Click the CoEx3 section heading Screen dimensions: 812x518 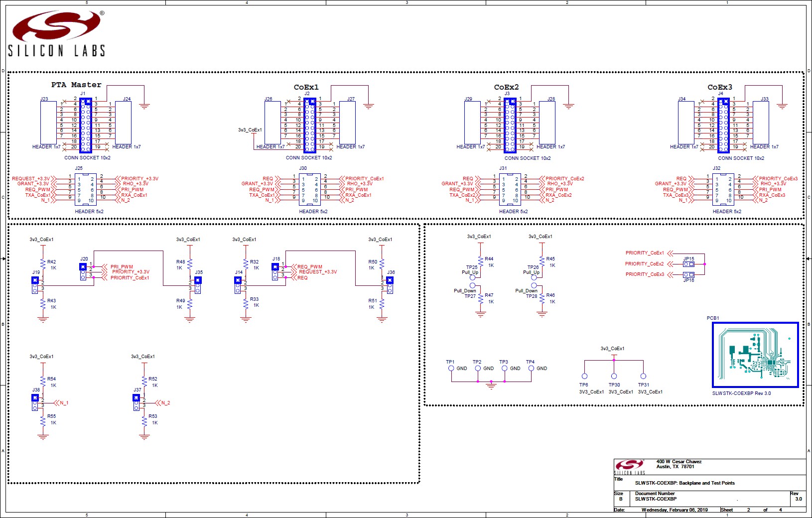[720, 87]
